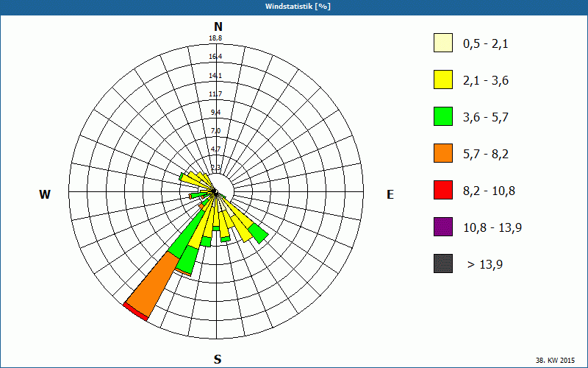Image resolution: width=588 pixels, height=368 pixels.
Task: Click the orange 5,7 - 8,2 legend swatch
Action: (x=443, y=153)
